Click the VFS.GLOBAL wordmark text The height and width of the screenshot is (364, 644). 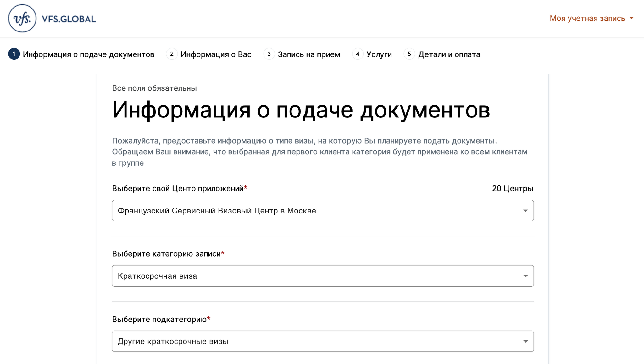click(x=69, y=19)
